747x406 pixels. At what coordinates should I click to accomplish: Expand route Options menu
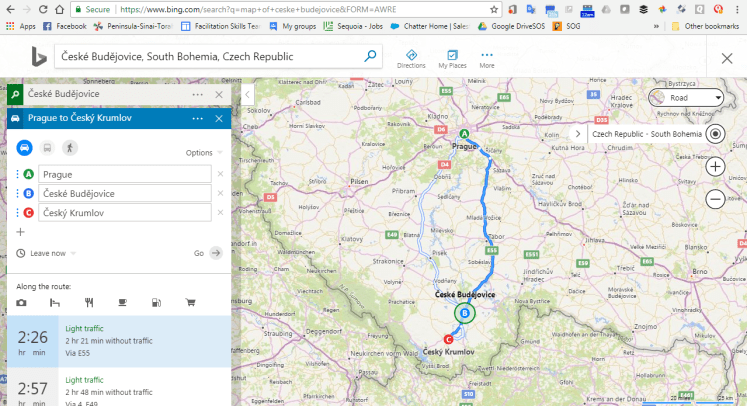coord(203,153)
